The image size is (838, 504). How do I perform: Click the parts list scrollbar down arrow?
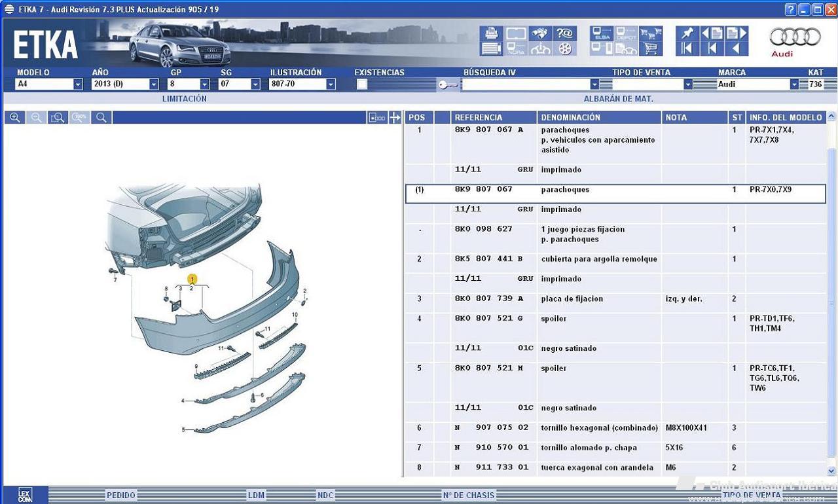coord(831,471)
